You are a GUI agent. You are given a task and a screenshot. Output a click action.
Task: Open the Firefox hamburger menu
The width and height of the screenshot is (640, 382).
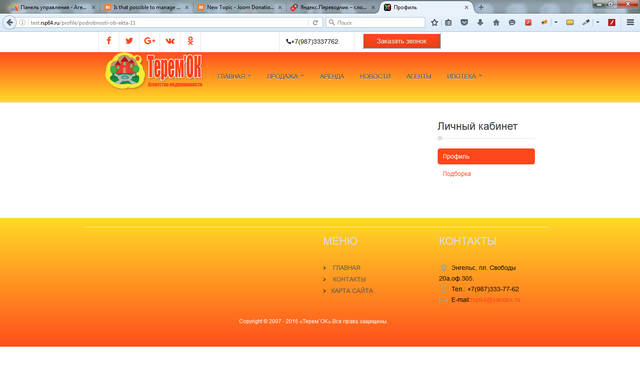pyautogui.click(x=630, y=22)
